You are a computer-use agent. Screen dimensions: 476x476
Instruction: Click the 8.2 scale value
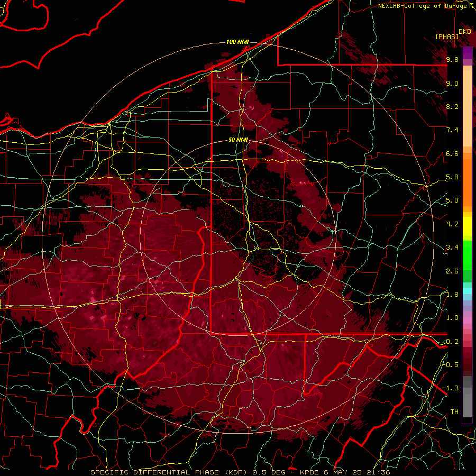(452, 106)
